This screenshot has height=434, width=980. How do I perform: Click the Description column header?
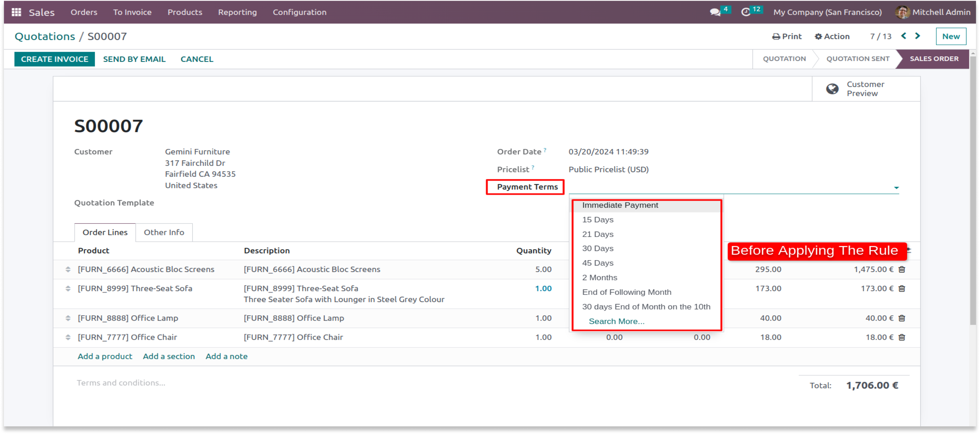coord(267,251)
